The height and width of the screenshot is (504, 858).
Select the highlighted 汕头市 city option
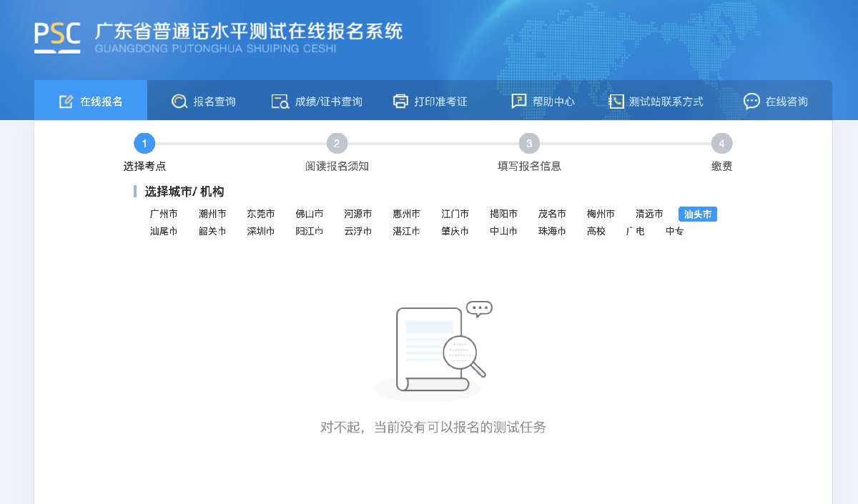coord(697,214)
